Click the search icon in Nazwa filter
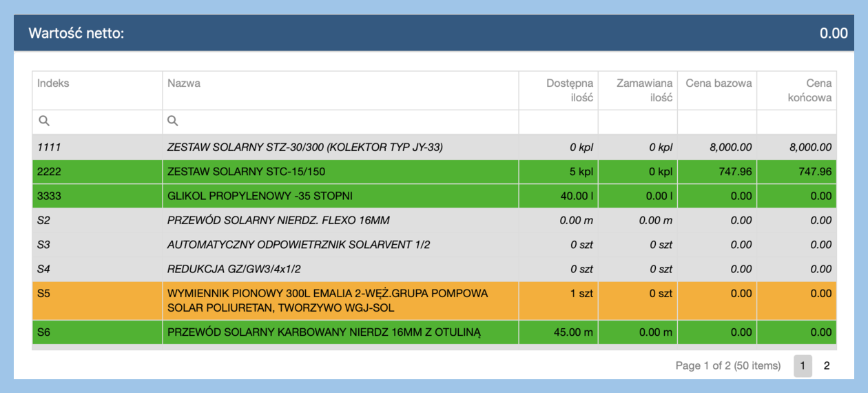The height and width of the screenshot is (393, 868). coord(173,121)
